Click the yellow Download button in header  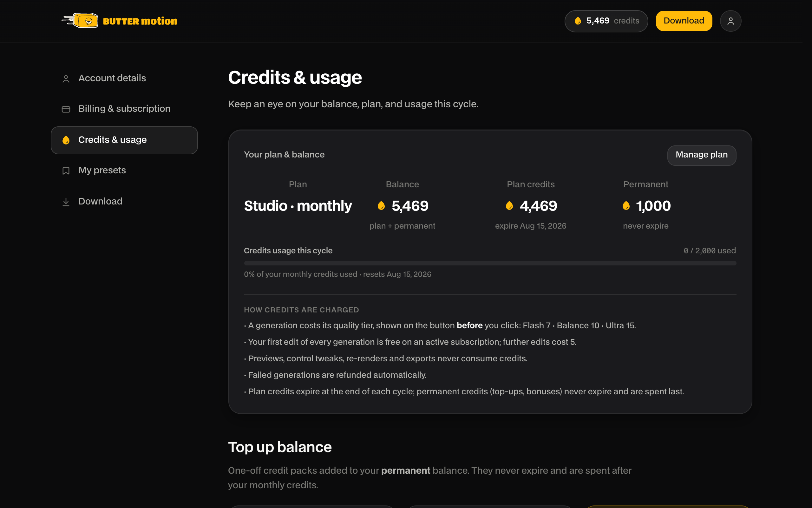684,21
